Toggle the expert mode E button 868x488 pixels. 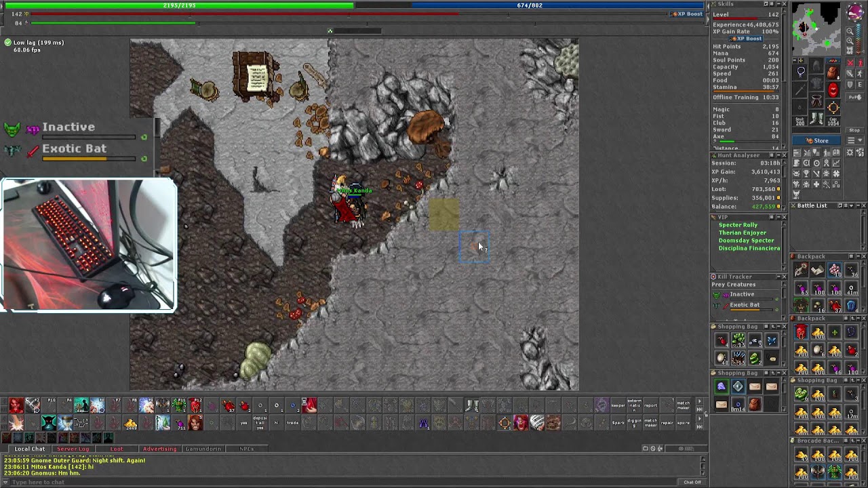click(x=860, y=84)
